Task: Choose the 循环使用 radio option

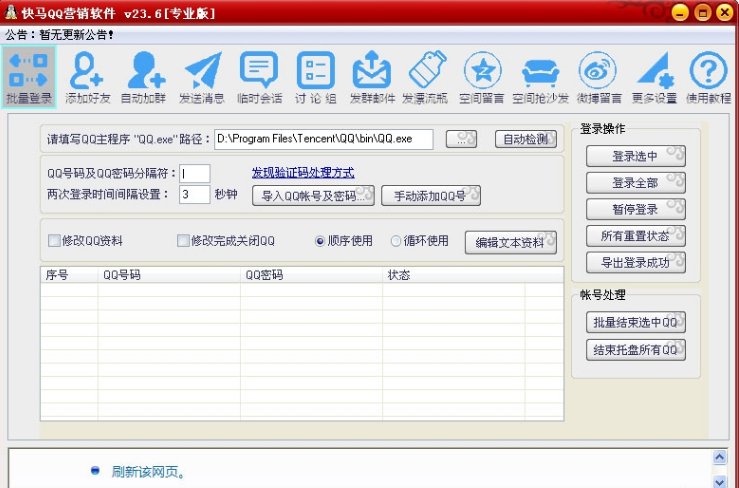Action: point(396,241)
